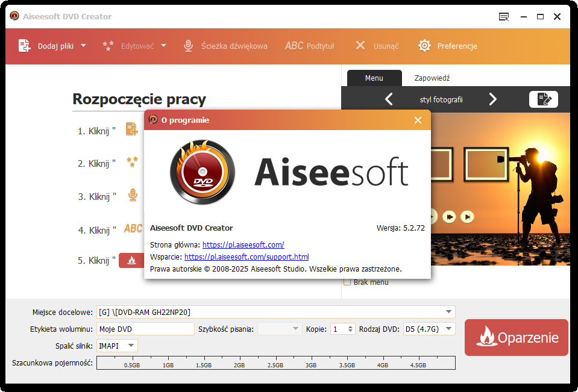Switch to the Zapowiedź tab
This screenshot has width=578, height=392.
click(x=432, y=78)
